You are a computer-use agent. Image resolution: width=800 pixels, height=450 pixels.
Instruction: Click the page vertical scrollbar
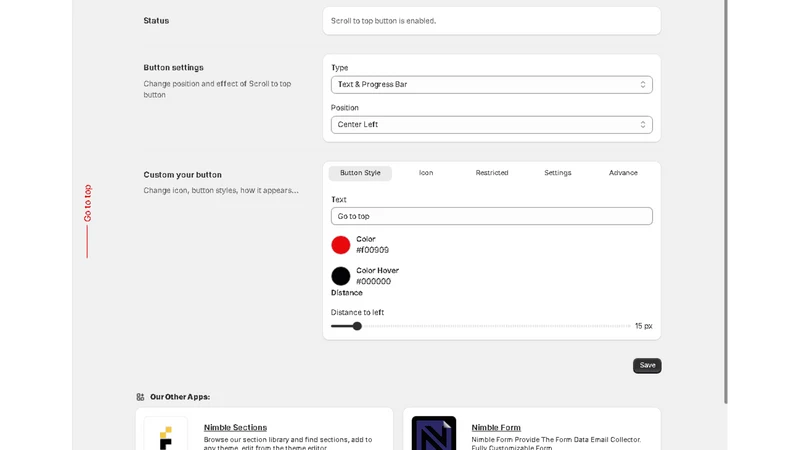click(725, 202)
